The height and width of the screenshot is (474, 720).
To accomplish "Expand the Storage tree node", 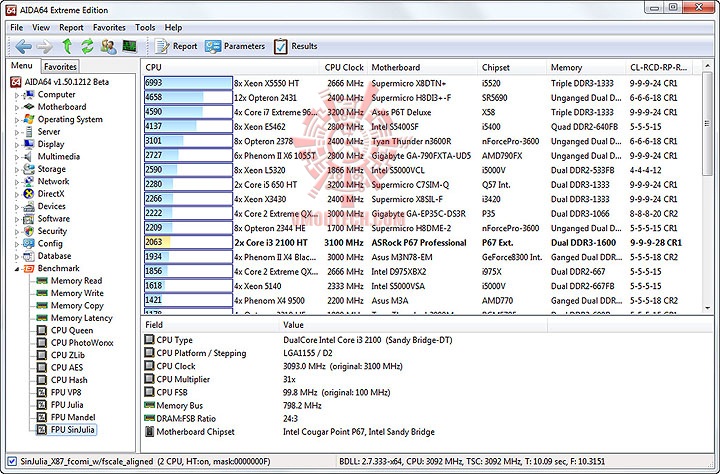I will (x=17, y=169).
